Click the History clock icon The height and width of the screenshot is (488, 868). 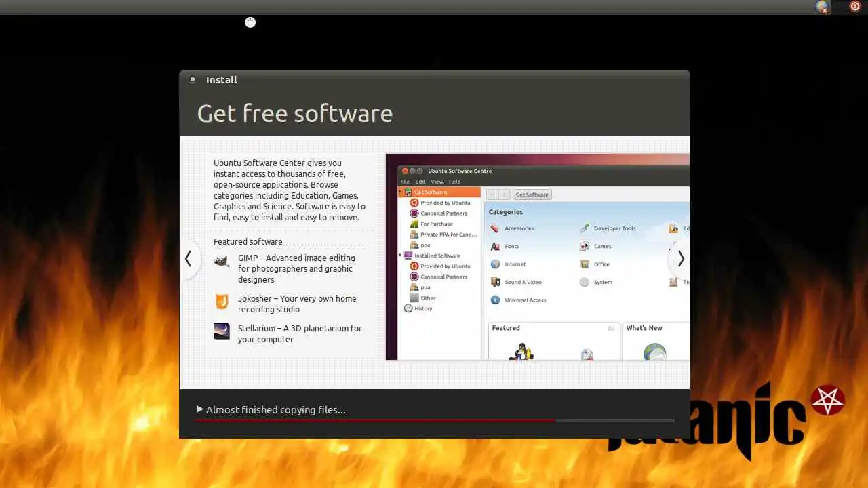pyautogui.click(x=408, y=308)
